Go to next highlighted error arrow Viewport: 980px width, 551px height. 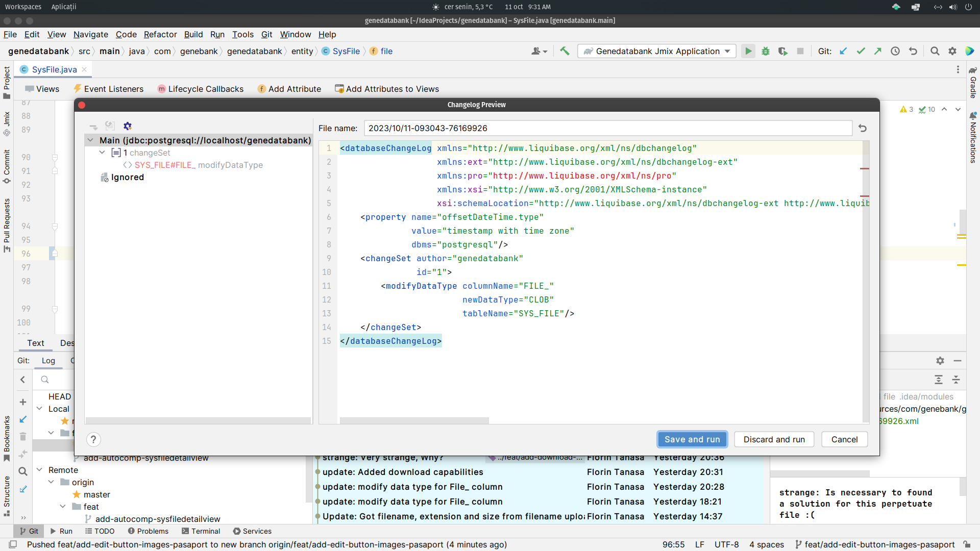pos(958,109)
